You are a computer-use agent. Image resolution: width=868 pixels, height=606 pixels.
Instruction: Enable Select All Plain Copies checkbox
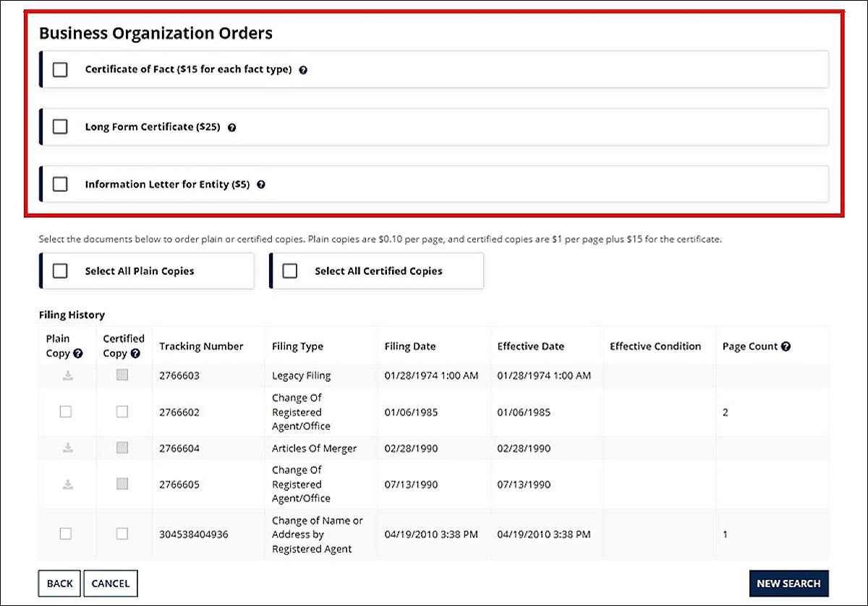60,270
